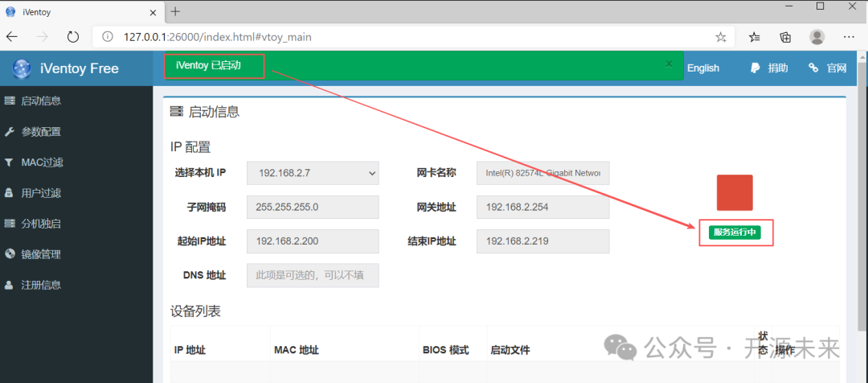Viewport: 868px width, 383px height.
Task: Open the 官网 official site link
Action: (836, 68)
